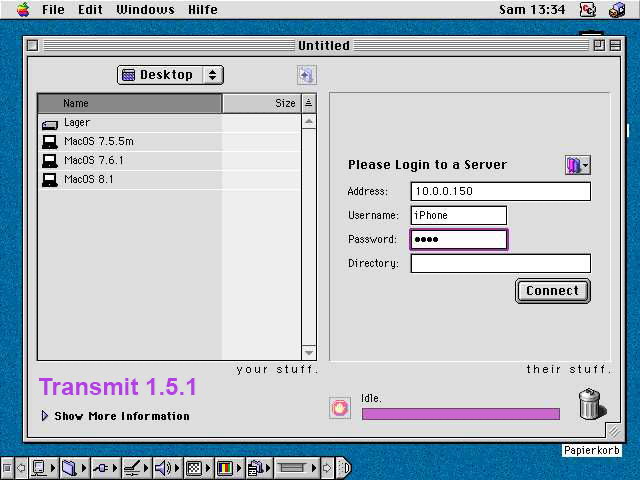Screen dimensions: 640x480
Task: Open the favorites bookmark dropdown icon
Action: click(577, 165)
